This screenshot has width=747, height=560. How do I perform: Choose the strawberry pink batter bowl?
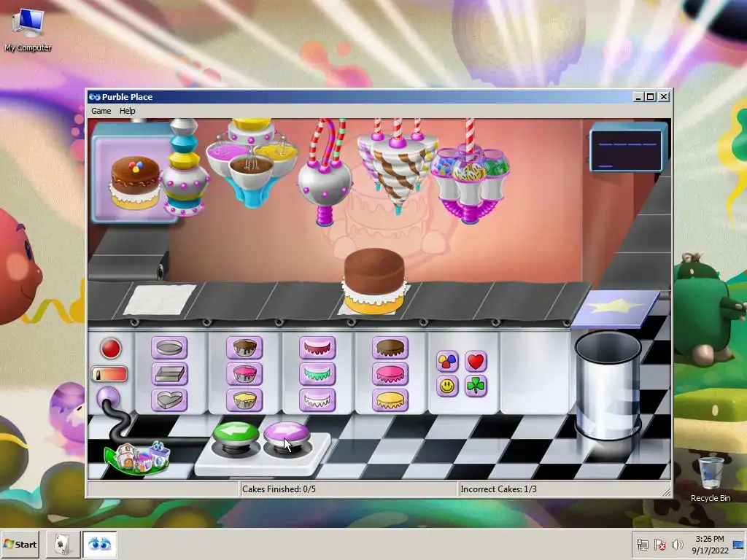tap(244, 374)
